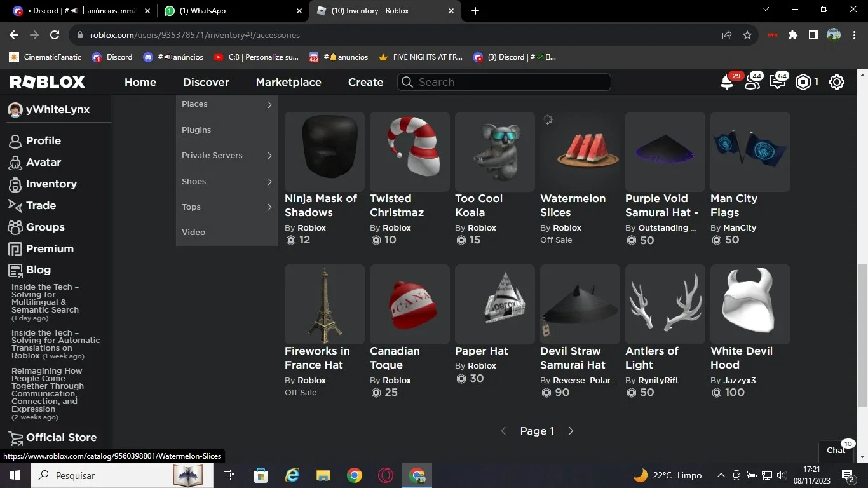
Task: Click the Blog icon in the sidebar
Action: 15,270
